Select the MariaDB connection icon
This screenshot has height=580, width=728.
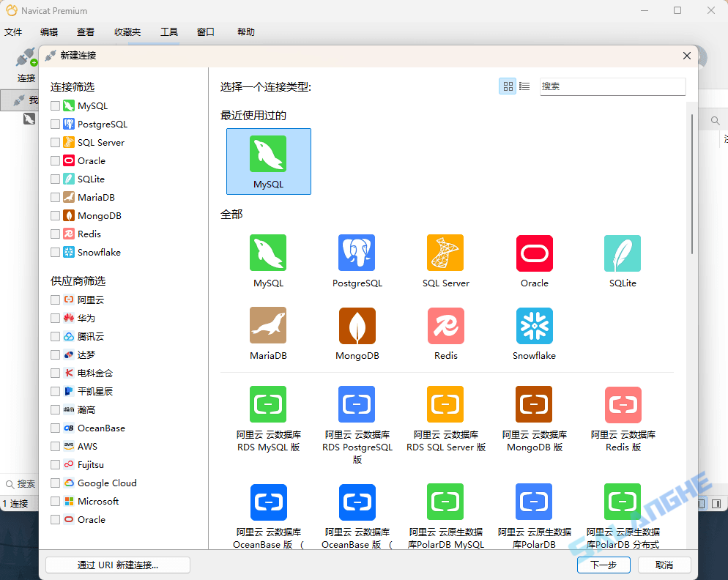pos(268,325)
